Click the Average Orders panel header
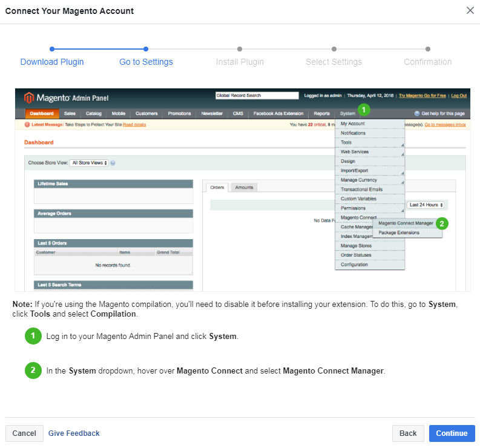 pyautogui.click(x=113, y=214)
